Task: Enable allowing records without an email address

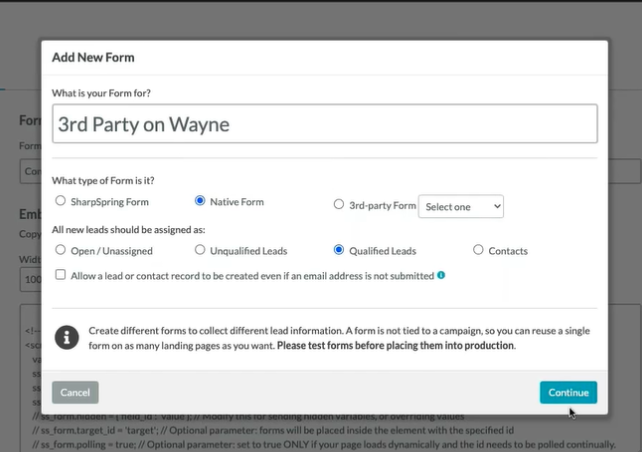Action: [x=61, y=274]
